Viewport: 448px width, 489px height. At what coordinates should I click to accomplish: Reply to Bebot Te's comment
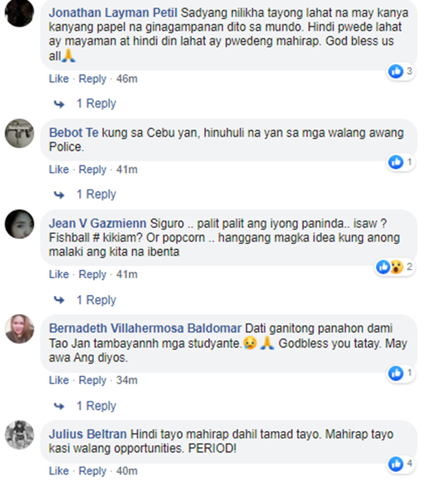93,170
